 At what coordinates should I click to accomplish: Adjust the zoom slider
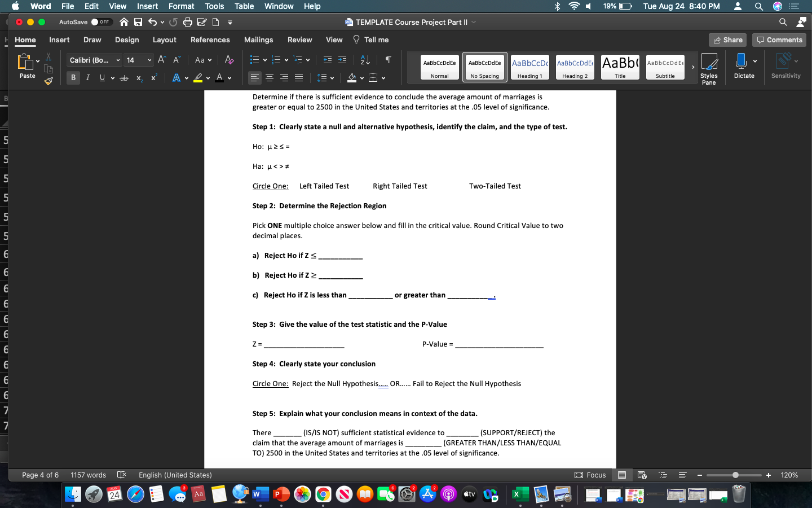click(734, 475)
